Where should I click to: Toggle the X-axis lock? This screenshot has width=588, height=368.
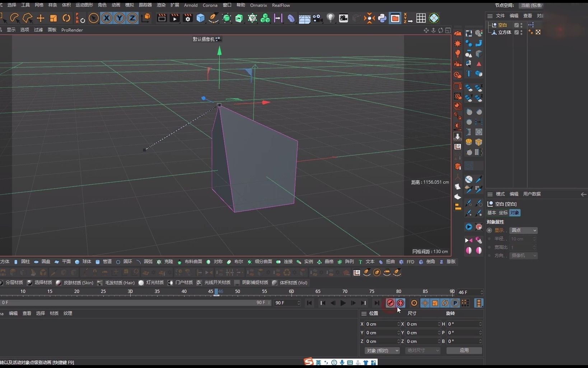tap(107, 18)
